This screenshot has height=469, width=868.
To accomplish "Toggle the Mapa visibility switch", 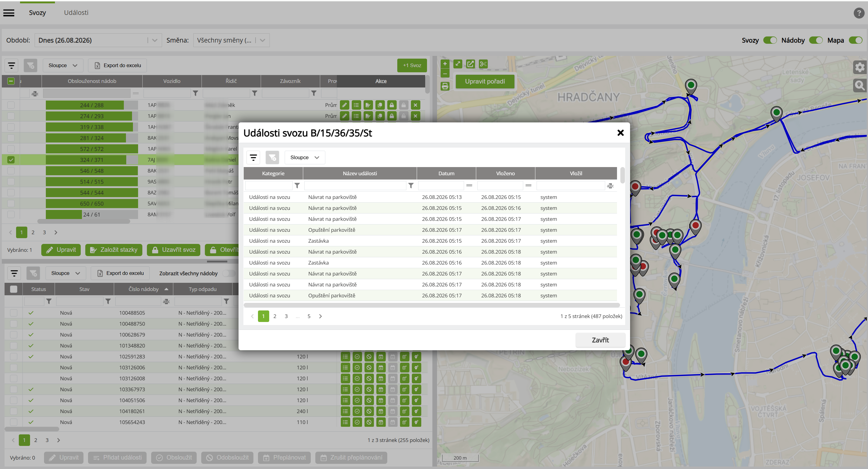I will (x=855, y=40).
